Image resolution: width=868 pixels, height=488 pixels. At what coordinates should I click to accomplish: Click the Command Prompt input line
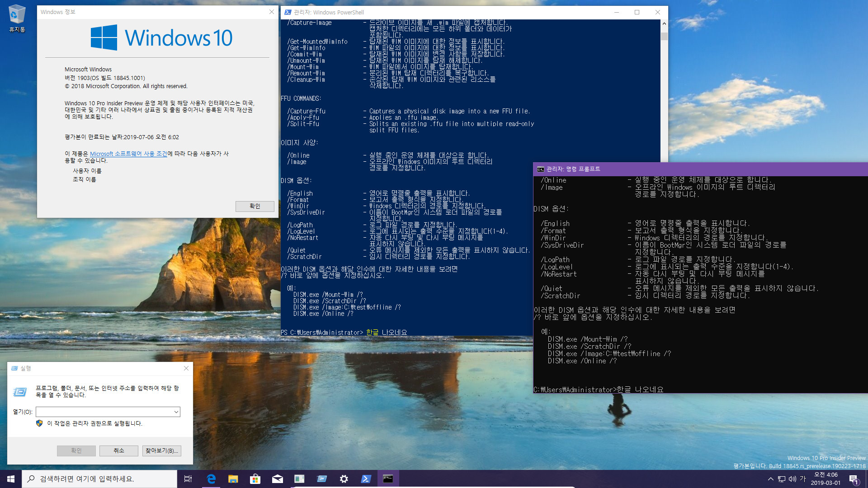[599, 389]
